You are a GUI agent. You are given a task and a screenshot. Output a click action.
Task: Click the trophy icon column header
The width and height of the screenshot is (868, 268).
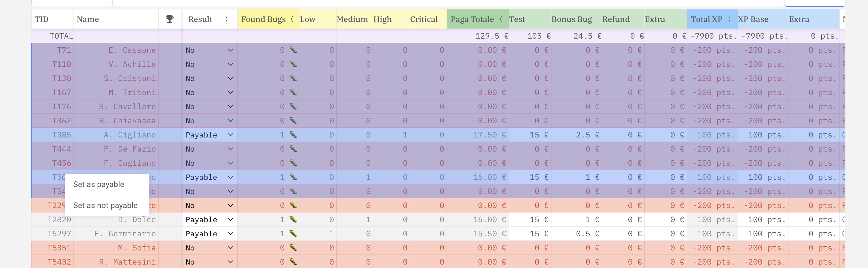click(170, 19)
